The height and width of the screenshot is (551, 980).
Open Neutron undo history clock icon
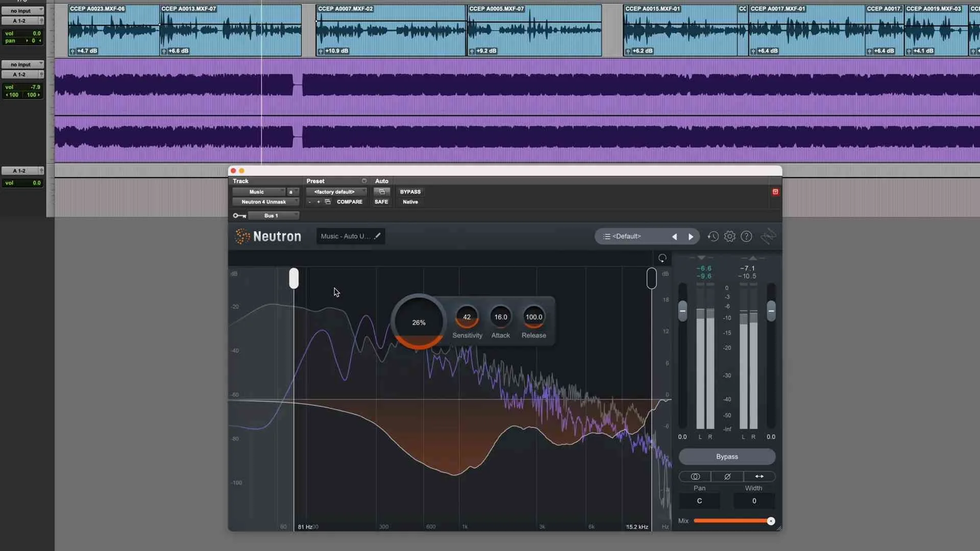713,236
